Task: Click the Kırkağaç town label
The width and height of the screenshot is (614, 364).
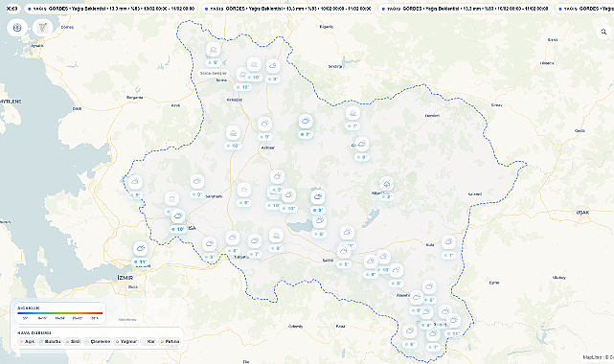Action: (235, 100)
